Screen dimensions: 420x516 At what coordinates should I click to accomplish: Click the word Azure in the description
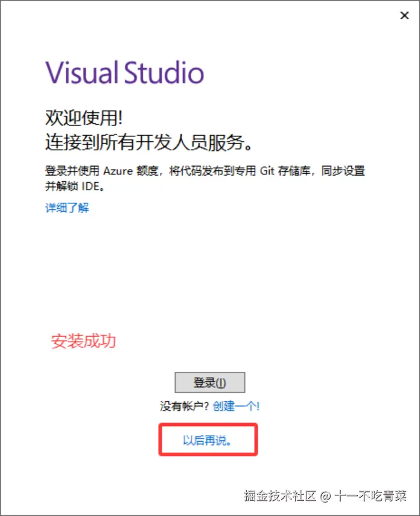118,171
